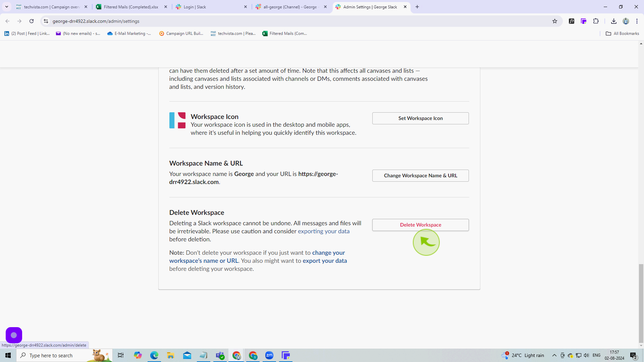Open the network icon in system tray
The image size is (644, 362).
(x=579, y=355)
